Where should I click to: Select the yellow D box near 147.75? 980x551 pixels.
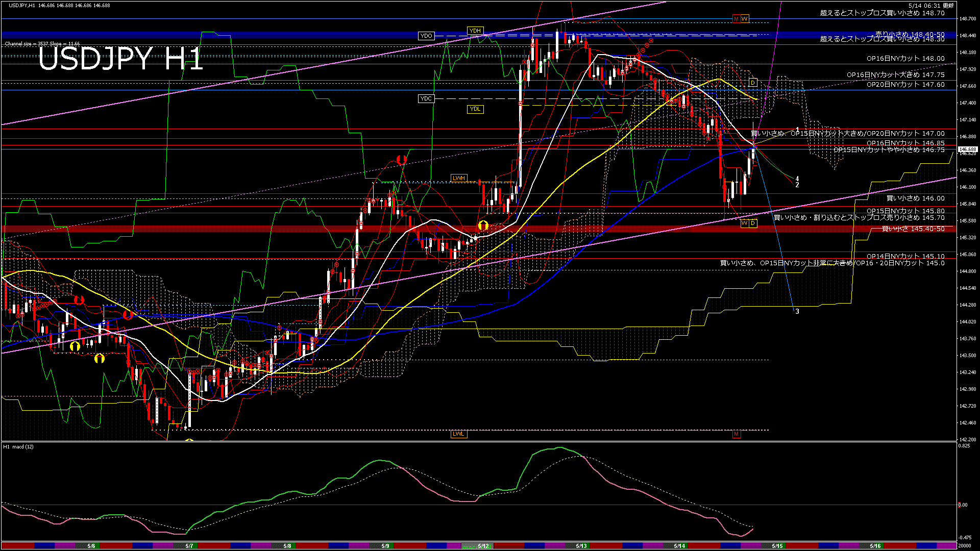click(752, 83)
